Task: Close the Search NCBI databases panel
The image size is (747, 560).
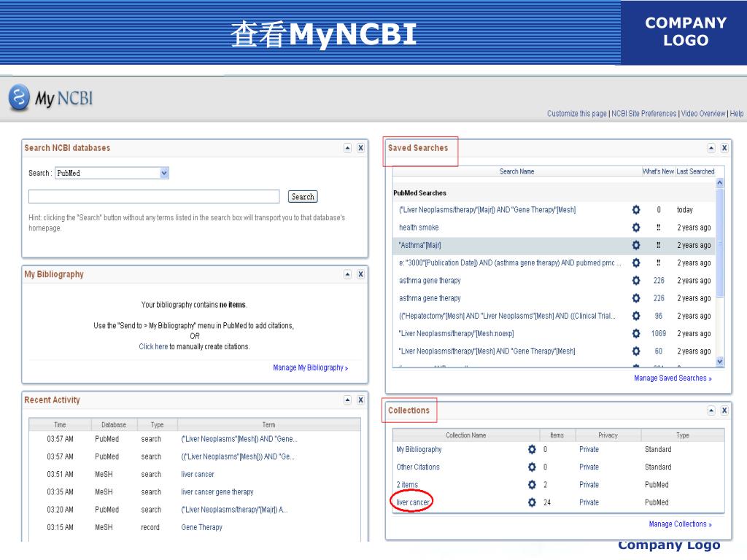Action: [x=360, y=148]
